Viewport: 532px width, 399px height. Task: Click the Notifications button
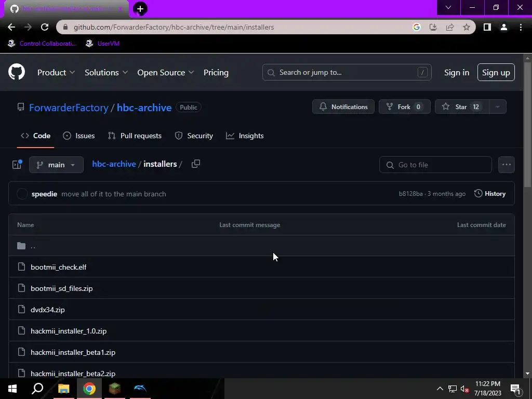click(x=343, y=107)
